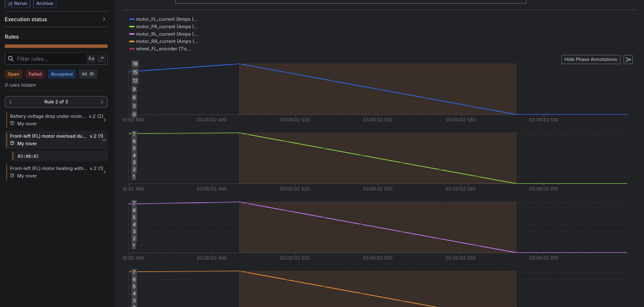Click the orange motor_RR_current color swatch
This screenshot has width=644, height=307.
pyautogui.click(x=132, y=42)
